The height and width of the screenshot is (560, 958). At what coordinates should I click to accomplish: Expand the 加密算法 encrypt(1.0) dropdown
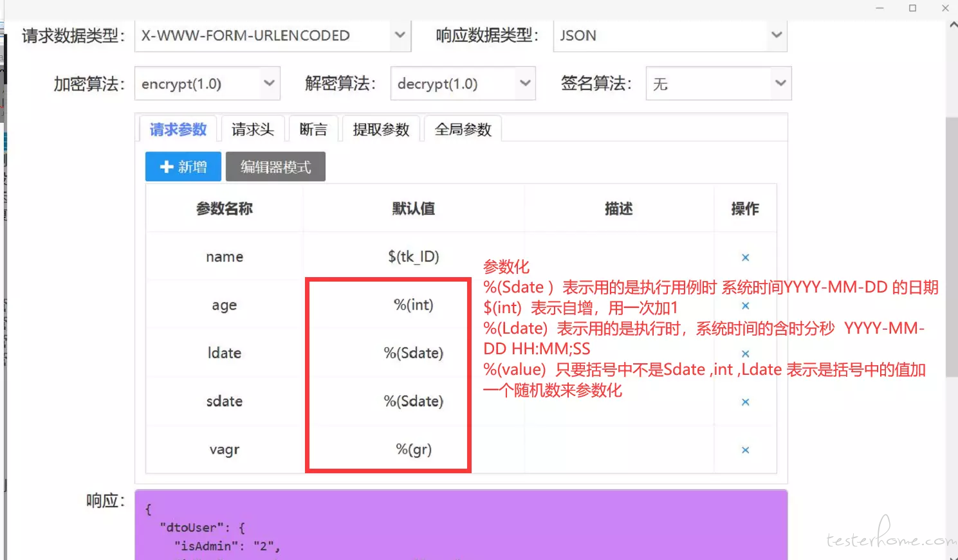coord(207,84)
